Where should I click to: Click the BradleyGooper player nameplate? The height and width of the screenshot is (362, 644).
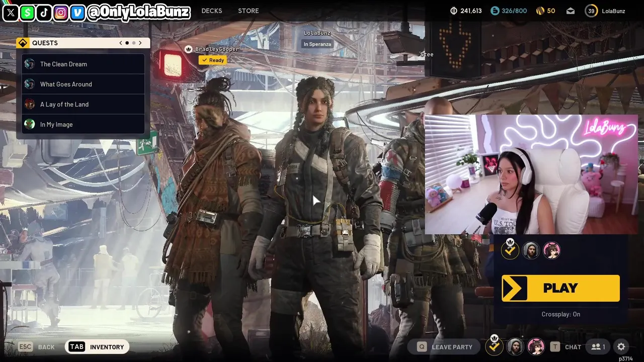pyautogui.click(x=217, y=49)
